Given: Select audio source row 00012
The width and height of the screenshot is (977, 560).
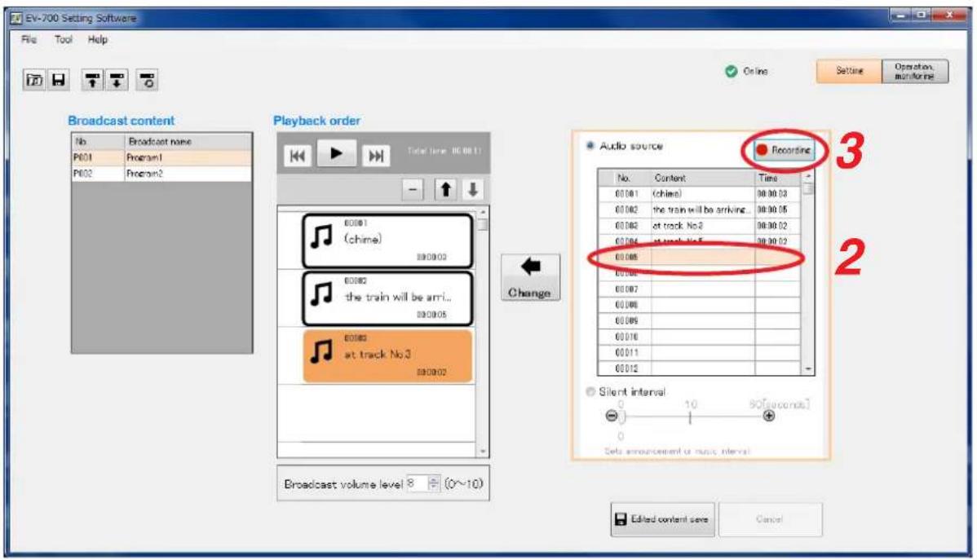Looking at the screenshot, I should [699, 368].
